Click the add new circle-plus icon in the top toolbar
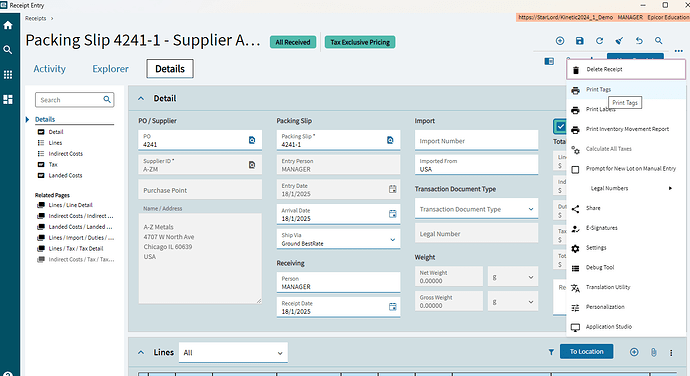 pyautogui.click(x=560, y=41)
